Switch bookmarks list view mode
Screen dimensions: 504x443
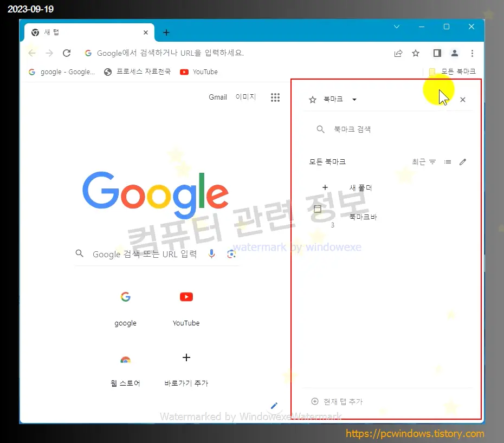[x=448, y=162]
